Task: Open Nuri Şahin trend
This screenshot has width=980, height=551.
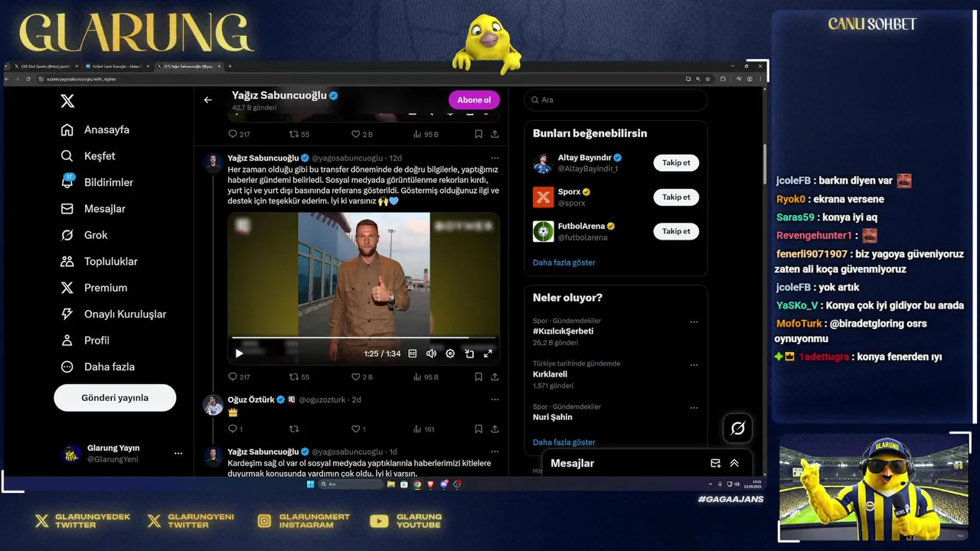Action: pos(552,417)
